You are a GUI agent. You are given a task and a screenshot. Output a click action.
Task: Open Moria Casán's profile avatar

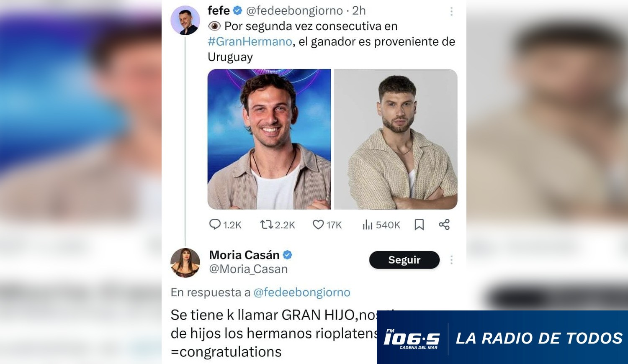[185, 263]
